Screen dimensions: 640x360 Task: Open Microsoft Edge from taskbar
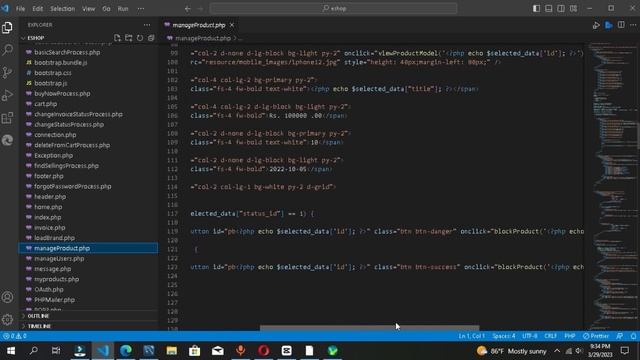pyautogui.click(x=126, y=351)
